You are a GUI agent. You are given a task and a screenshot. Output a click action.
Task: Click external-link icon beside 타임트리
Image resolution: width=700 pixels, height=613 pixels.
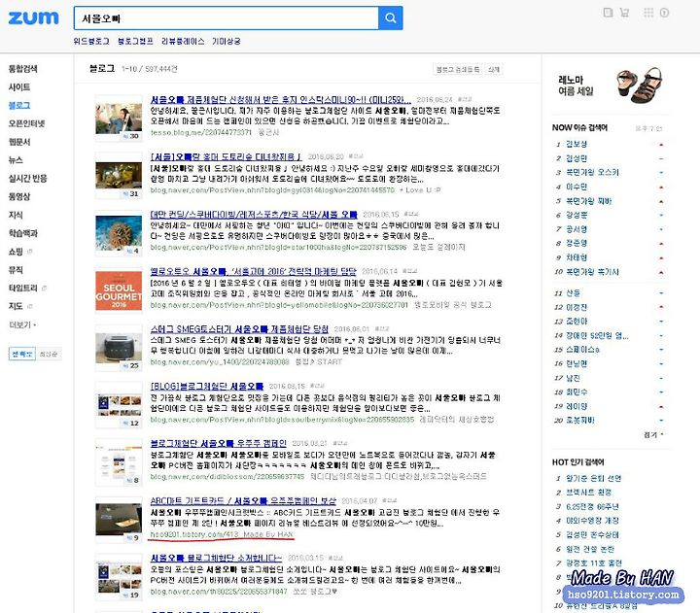44,289
